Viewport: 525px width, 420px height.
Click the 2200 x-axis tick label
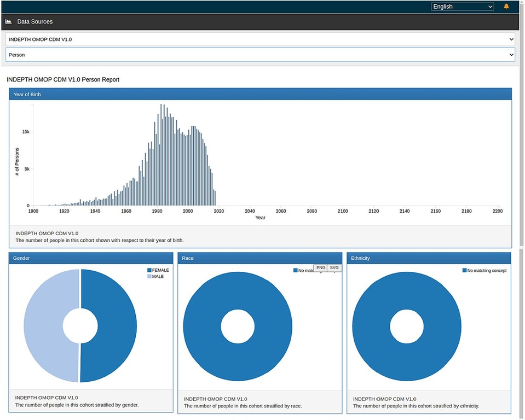(x=498, y=211)
